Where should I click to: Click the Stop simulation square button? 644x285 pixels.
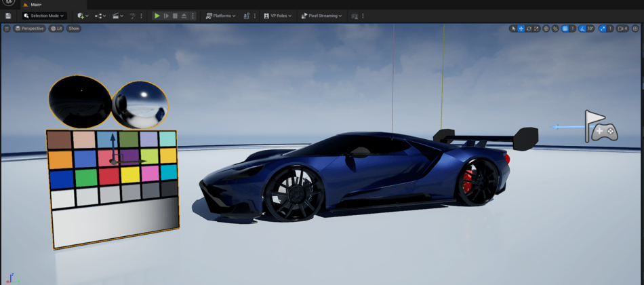[175, 16]
